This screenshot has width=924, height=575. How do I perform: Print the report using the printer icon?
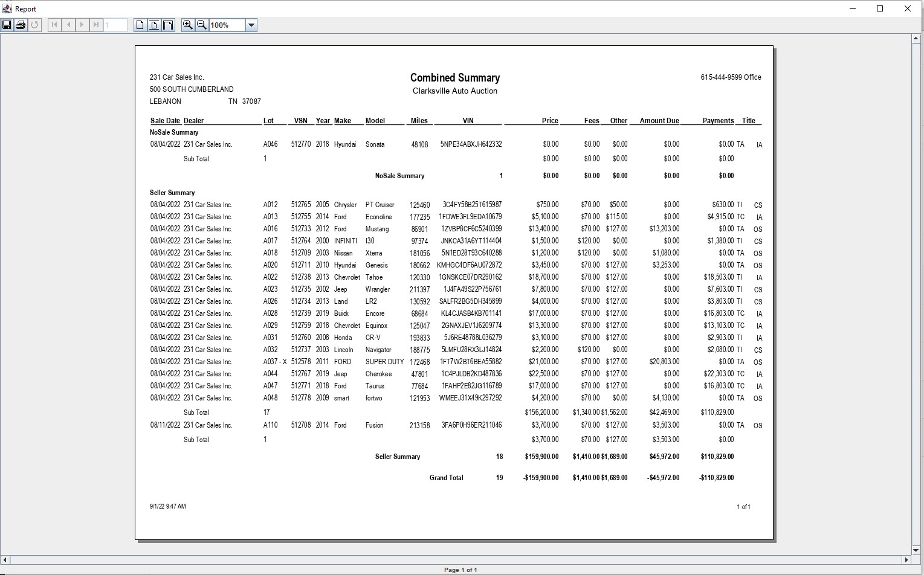(x=21, y=25)
